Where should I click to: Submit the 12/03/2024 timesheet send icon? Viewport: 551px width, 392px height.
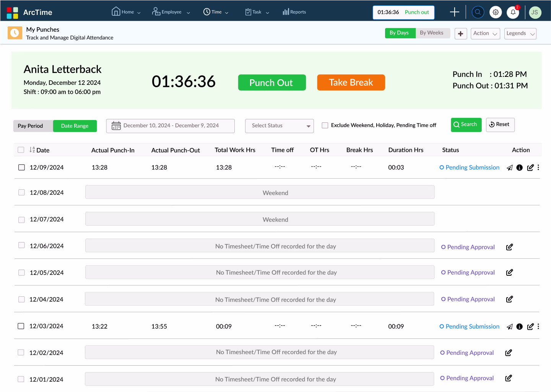509,327
